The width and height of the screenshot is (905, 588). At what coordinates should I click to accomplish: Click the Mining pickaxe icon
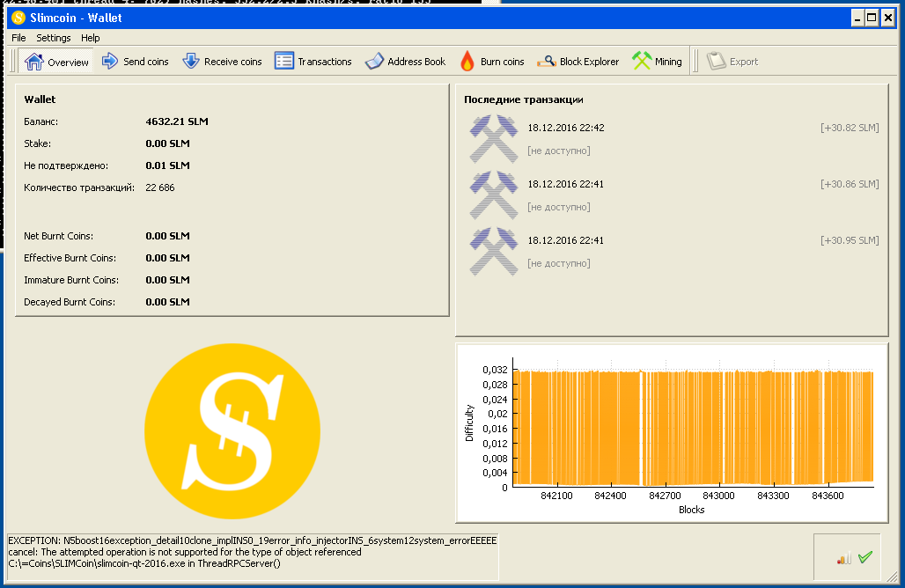coord(642,61)
